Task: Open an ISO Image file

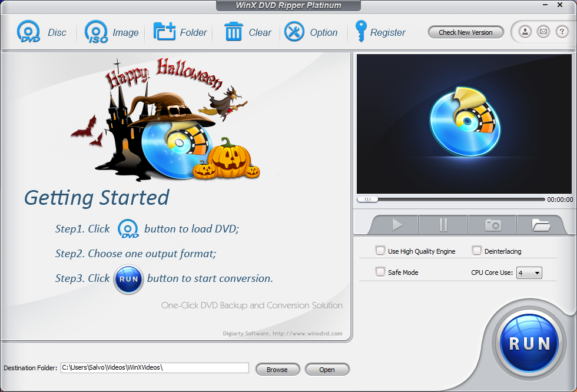Action: coord(97,32)
